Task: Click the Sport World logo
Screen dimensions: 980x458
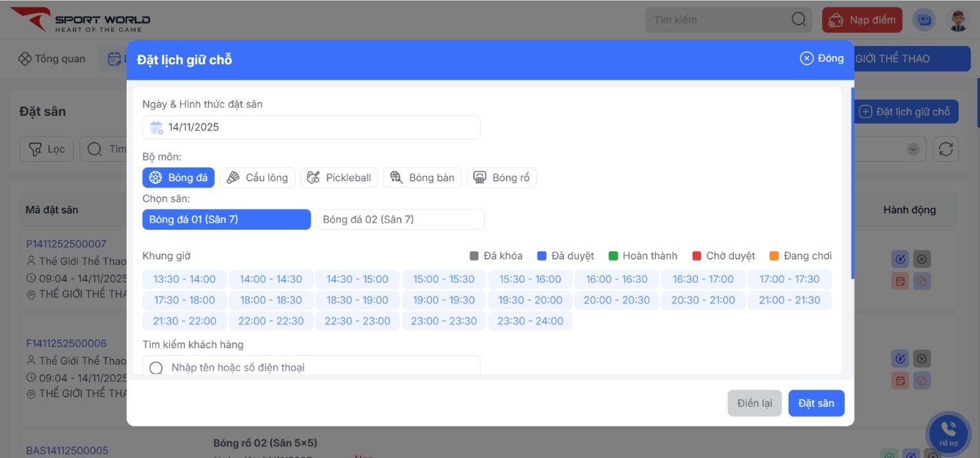Action: 80,19
